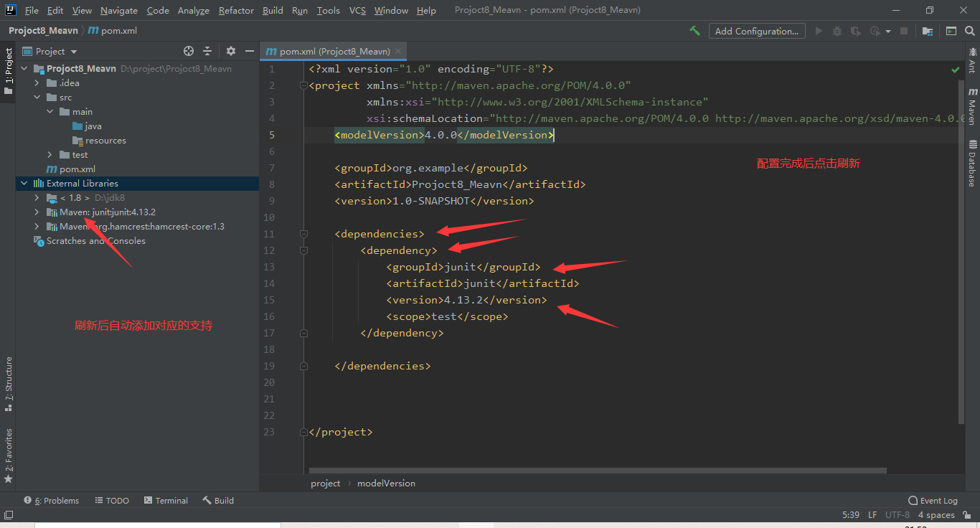Expand the < 1.8 > JDK library node
The image size is (980, 528).
pos(37,198)
